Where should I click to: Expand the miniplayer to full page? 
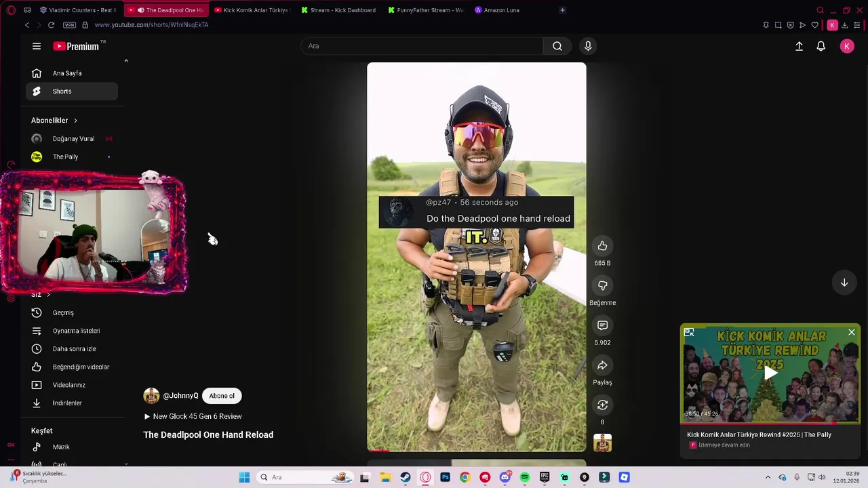click(x=689, y=332)
